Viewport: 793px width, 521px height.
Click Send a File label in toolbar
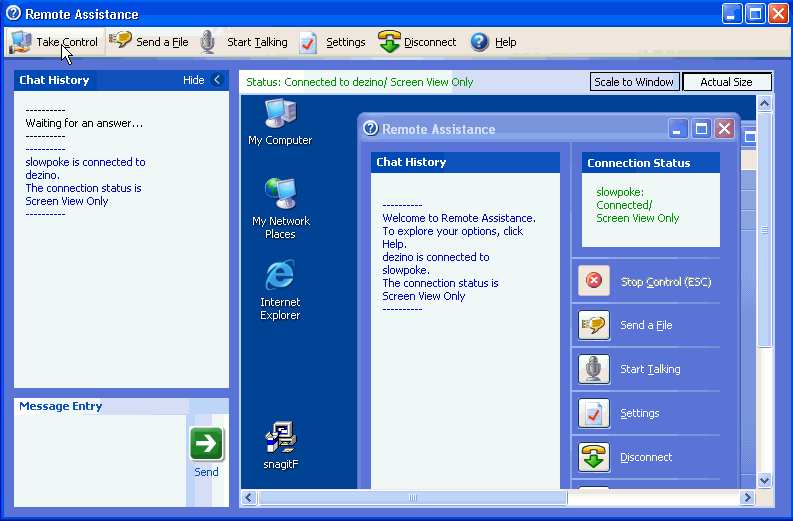[x=162, y=42]
